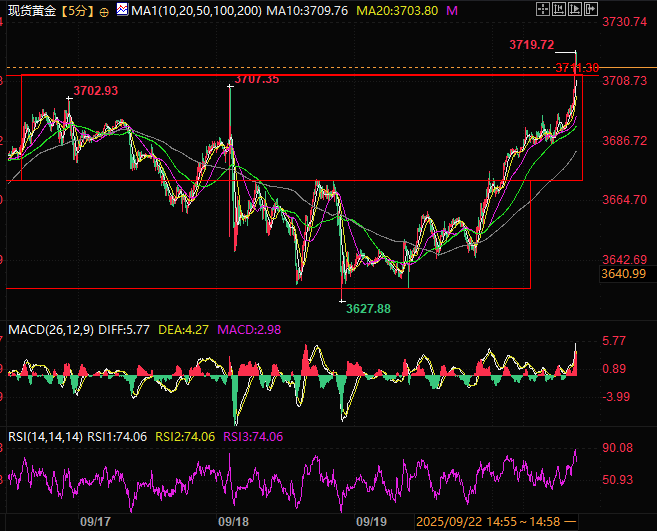Click the MA20:3703.80 value
This screenshot has width=657, height=531.
pos(397,10)
